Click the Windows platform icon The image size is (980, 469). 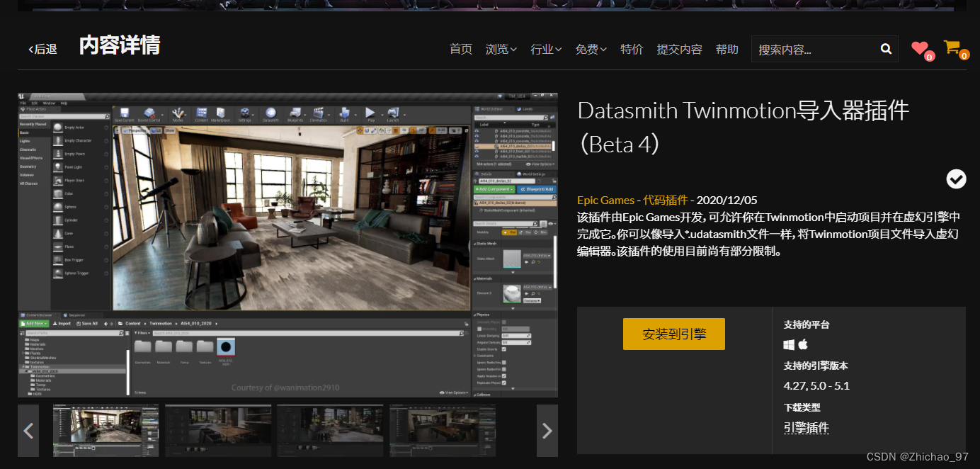789,345
